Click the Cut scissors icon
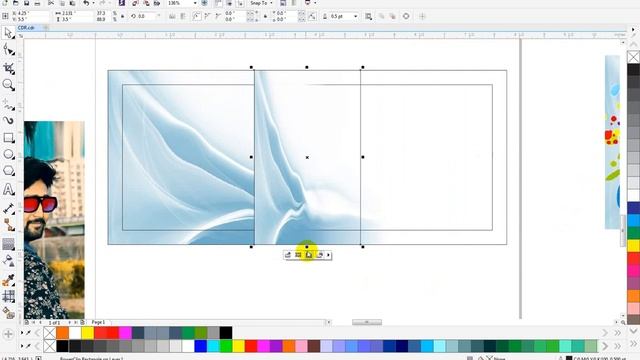This screenshot has width=640, height=360. click(51, 3)
